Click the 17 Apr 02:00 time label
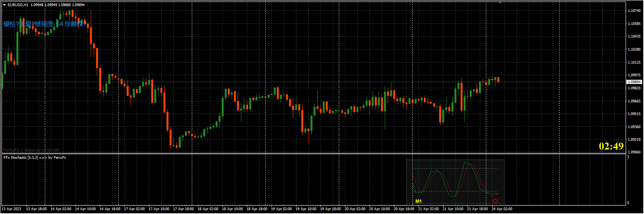This screenshot has width=644, height=214. click(x=134, y=209)
